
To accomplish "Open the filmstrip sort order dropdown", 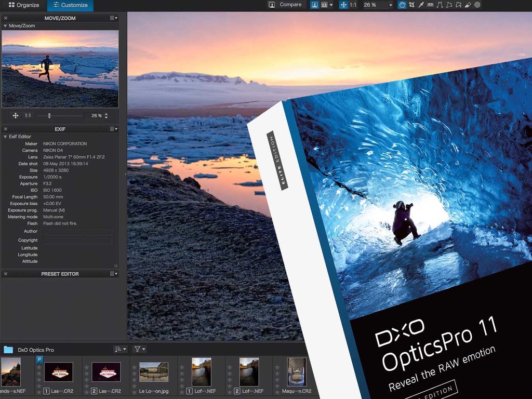I will [x=120, y=349].
